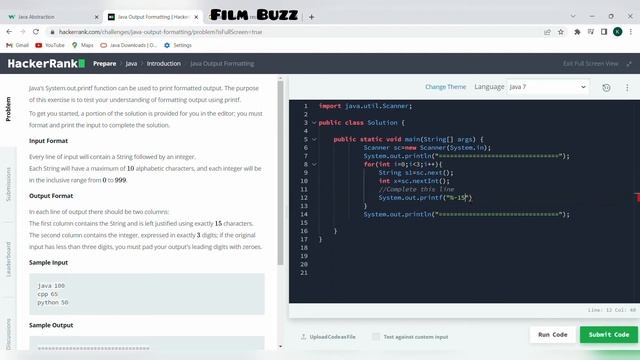
Task: Click line number 21 in editor gutter
Action: pyautogui.click(x=304, y=273)
